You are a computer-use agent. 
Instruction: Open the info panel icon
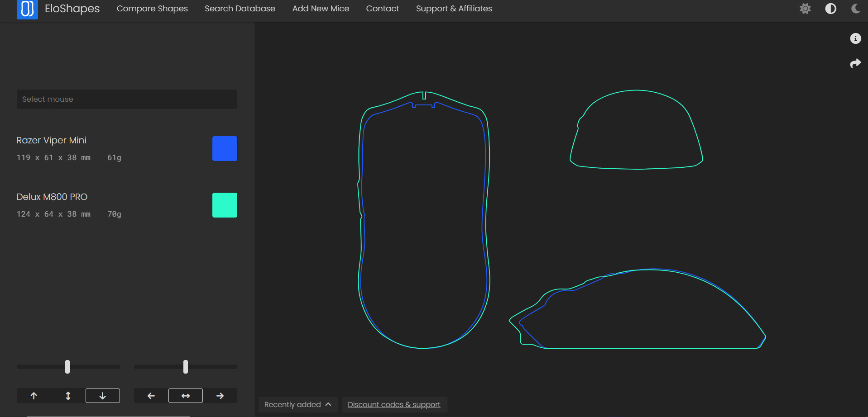[855, 38]
